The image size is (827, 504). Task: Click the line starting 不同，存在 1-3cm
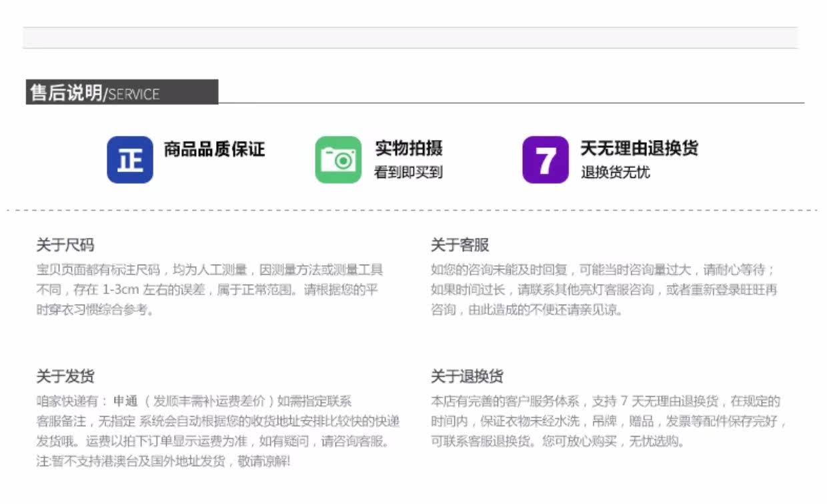(x=207, y=290)
